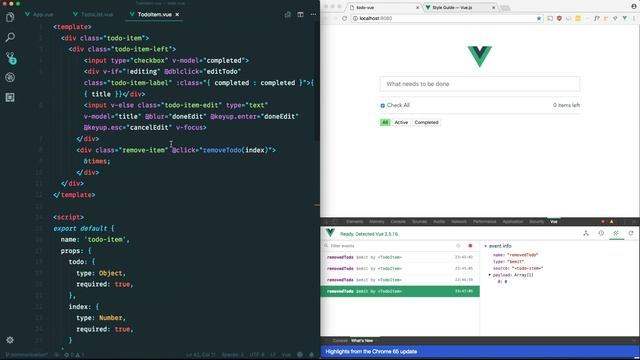The width and height of the screenshot is (640, 360).
Task: Bookmark the page with the star icon
Action: [539, 18]
